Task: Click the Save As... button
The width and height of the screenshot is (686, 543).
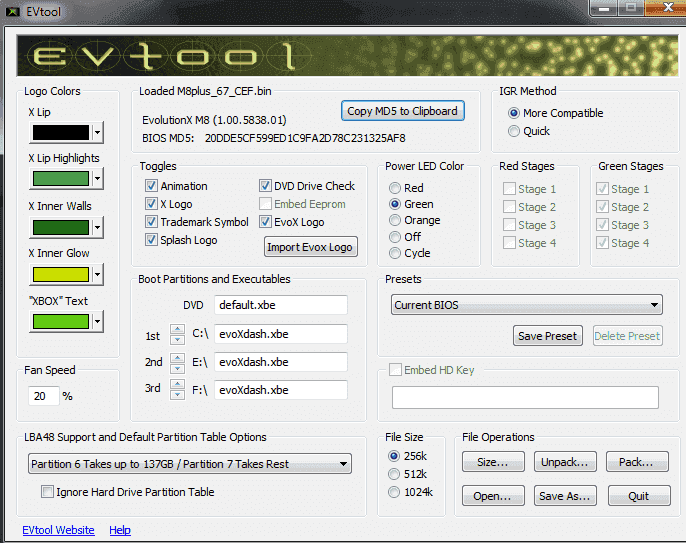Action: [x=565, y=496]
